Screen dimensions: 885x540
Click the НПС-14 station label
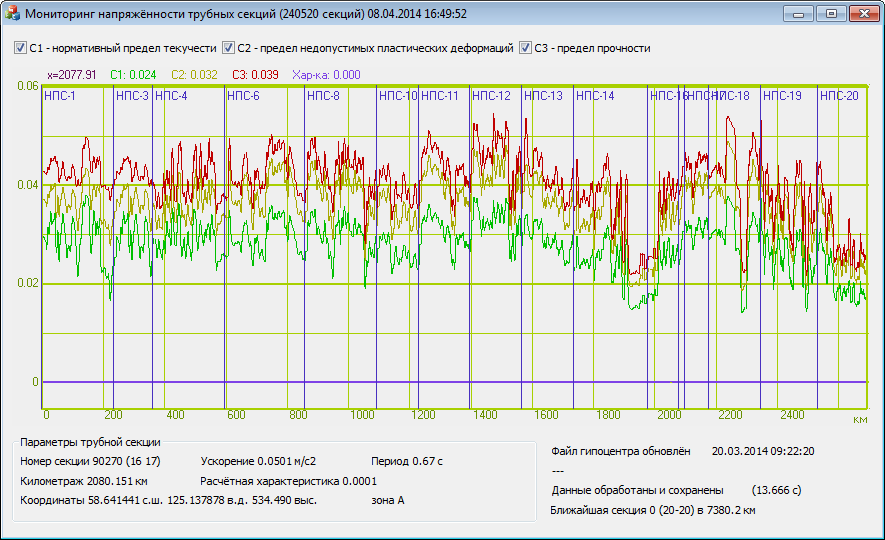[595, 96]
